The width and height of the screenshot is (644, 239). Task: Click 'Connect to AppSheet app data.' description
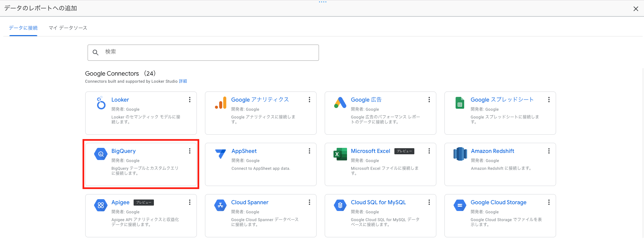(x=261, y=168)
